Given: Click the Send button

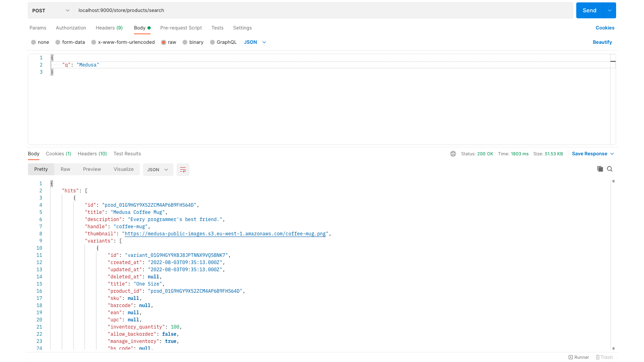Looking at the screenshot, I should (x=589, y=10).
